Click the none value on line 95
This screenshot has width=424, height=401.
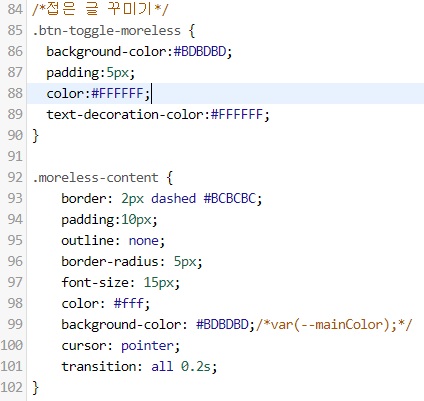coord(144,241)
